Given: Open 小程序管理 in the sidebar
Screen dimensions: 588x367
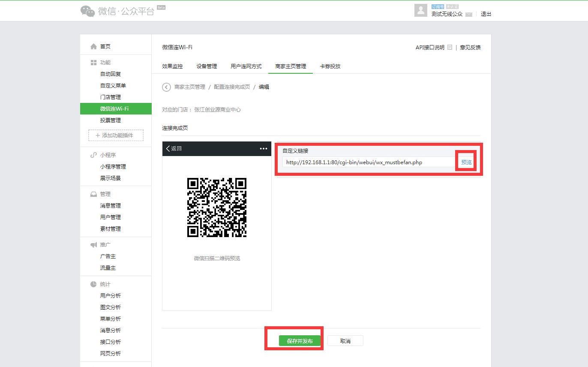Looking at the screenshot, I should pyautogui.click(x=113, y=167).
